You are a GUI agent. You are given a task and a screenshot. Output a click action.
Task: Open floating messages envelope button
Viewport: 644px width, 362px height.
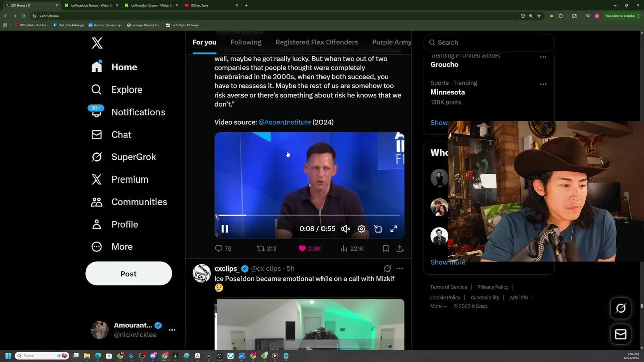pos(621,334)
